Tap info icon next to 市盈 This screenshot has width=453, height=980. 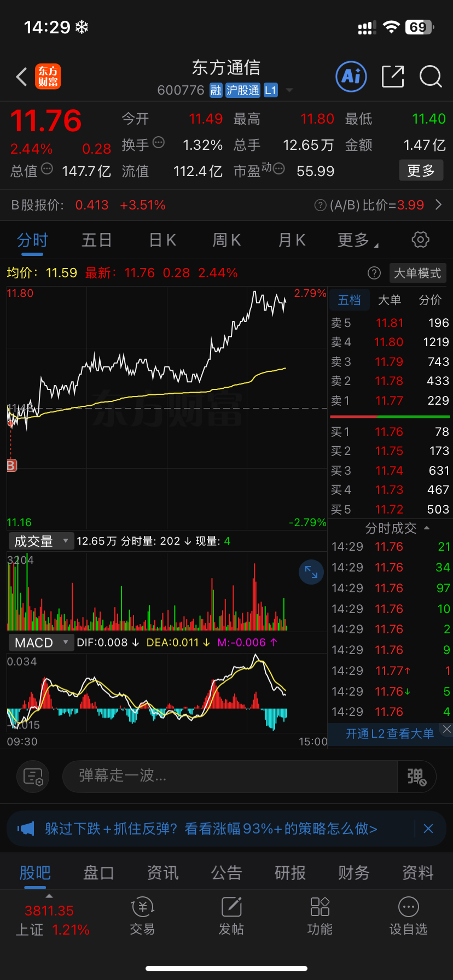point(278,168)
